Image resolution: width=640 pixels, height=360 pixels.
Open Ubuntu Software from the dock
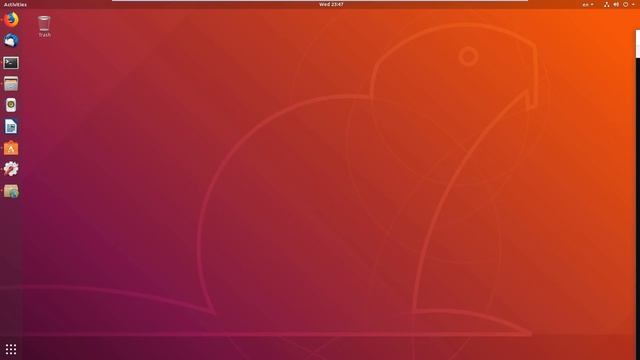[x=11, y=148]
